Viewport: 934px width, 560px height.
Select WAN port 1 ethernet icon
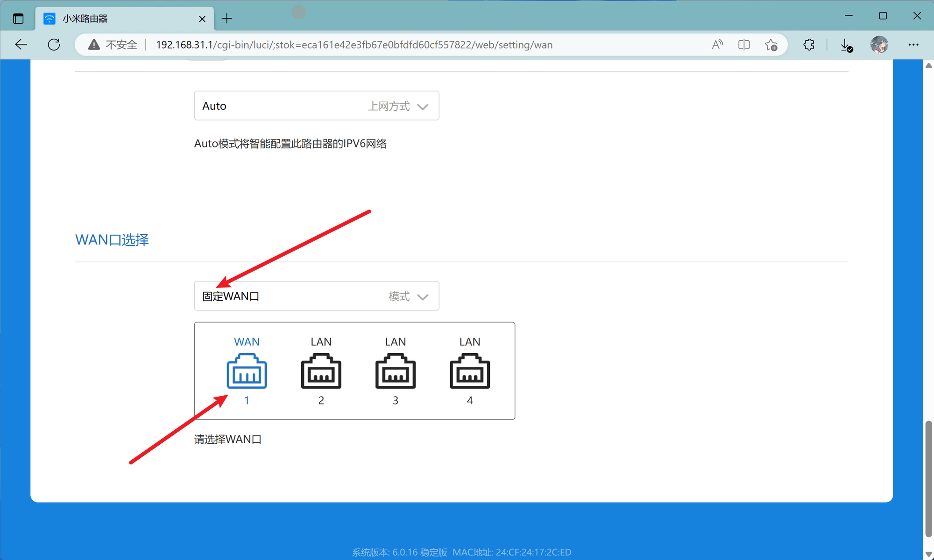(x=247, y=371)
